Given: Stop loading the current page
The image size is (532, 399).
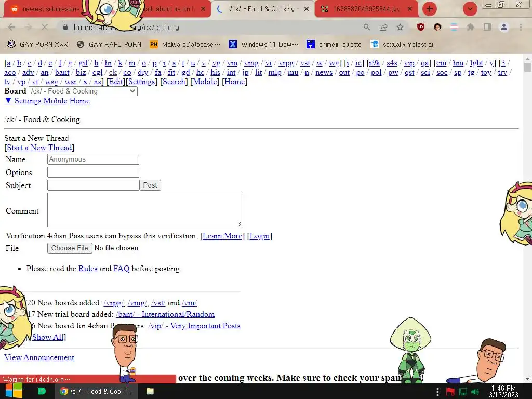Looking at the screenshot, I should point(45,27).
